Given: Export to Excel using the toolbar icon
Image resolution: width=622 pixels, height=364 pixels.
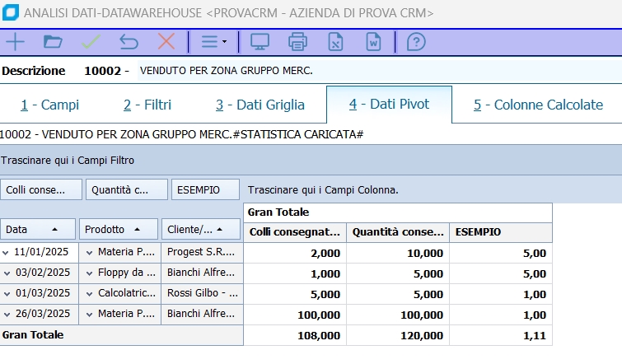Looking at the screenshot, I should (335, 41).
